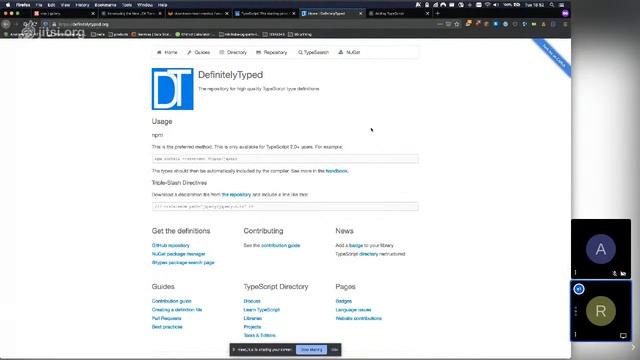Select participant R video thumbnail
Screen dimensions: 640x360
[600, 311]
